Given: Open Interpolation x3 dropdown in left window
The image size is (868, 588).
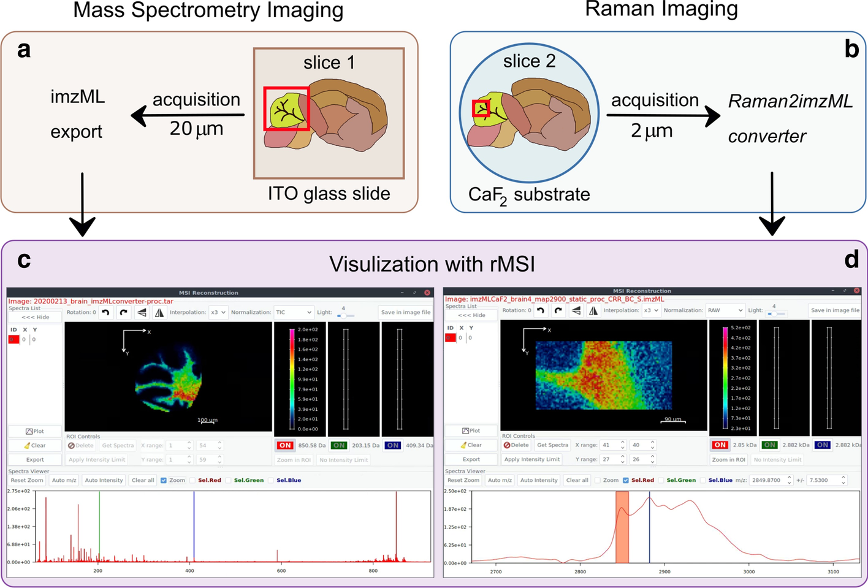Looking at the screenshot, I should click(218, 312).
